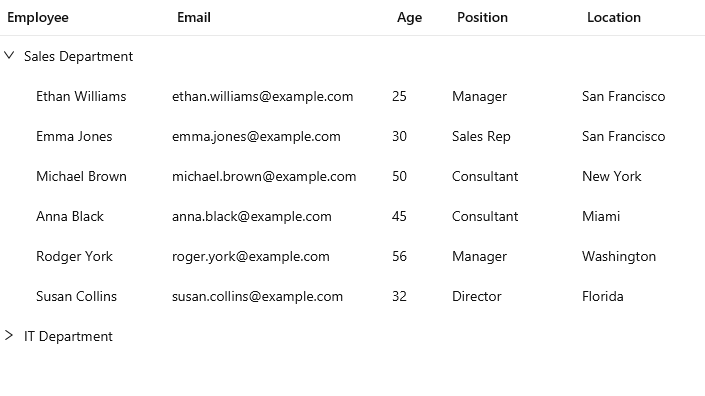Sort by the Location column header

coord(614,18)
